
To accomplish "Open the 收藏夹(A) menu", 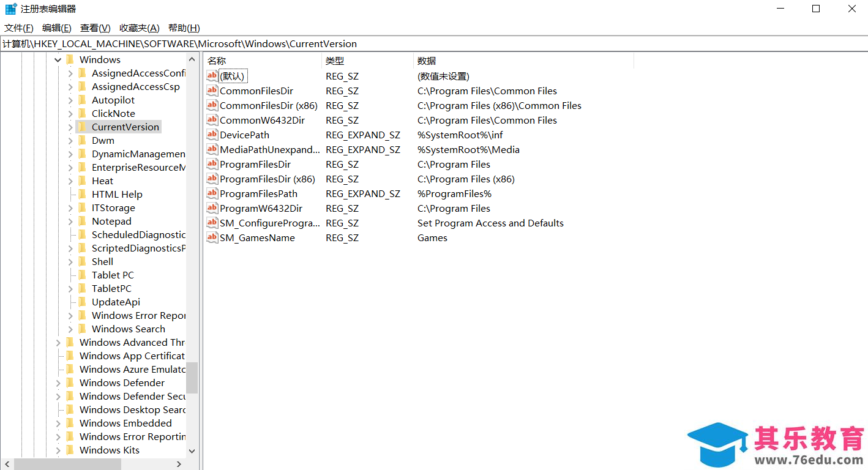I will coord(140,28).
